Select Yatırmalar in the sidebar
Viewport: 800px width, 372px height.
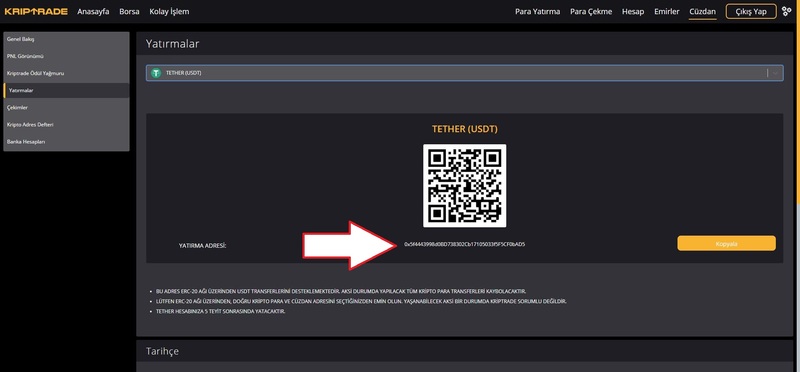pyautogui.click(x=66, y=90)
